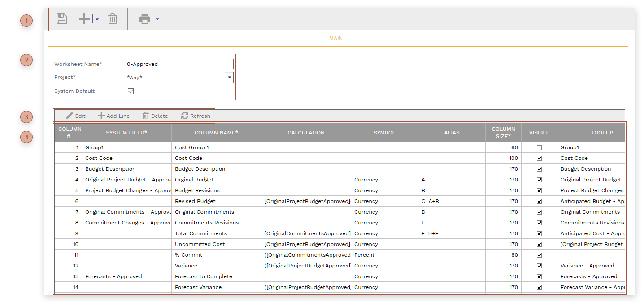The width and height of the screenshot is (644, 306).
Task: Click the plus icon to add new
Action: (x=84, y=19)
